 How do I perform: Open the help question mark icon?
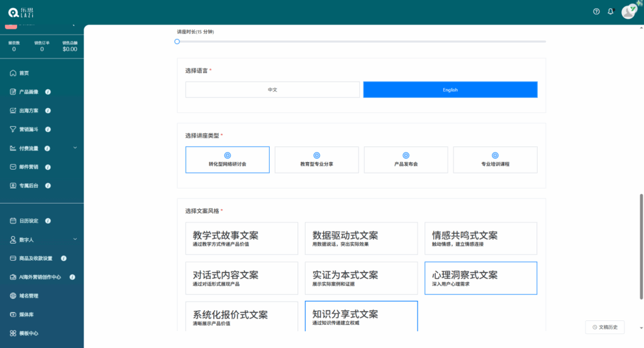596,11
